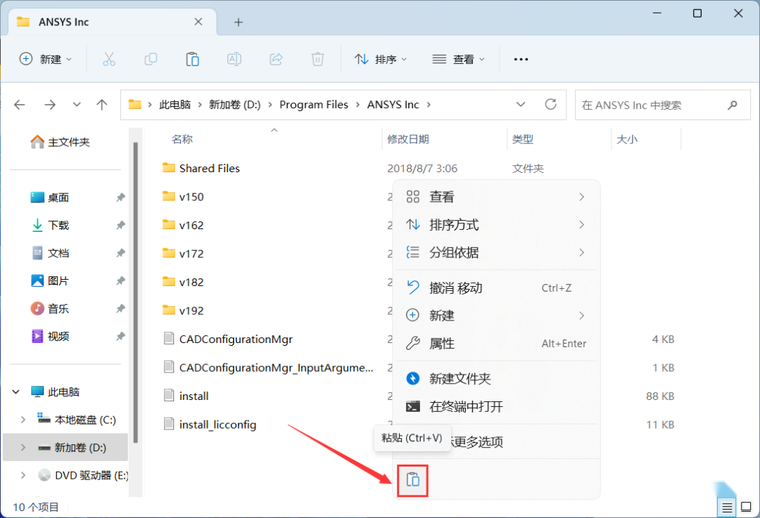Viewport: 760px width, 518px height.
Task: Click the Paste icon in context menu
Action: tap(412, 480)
